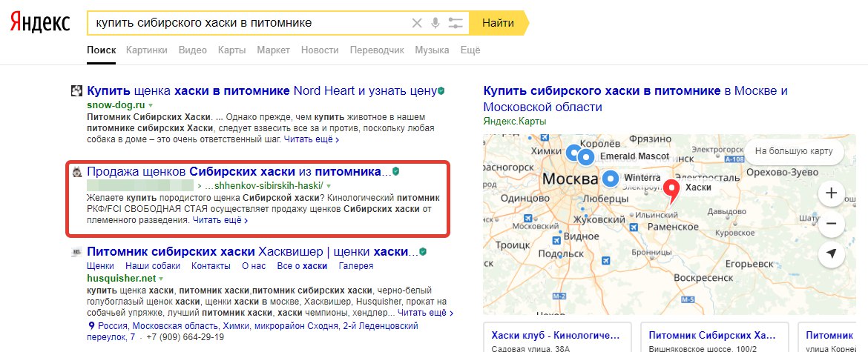Viewport: 868px width, 352px height.
Task: Select the blue Winterra map marker
Action: point(611,179)
